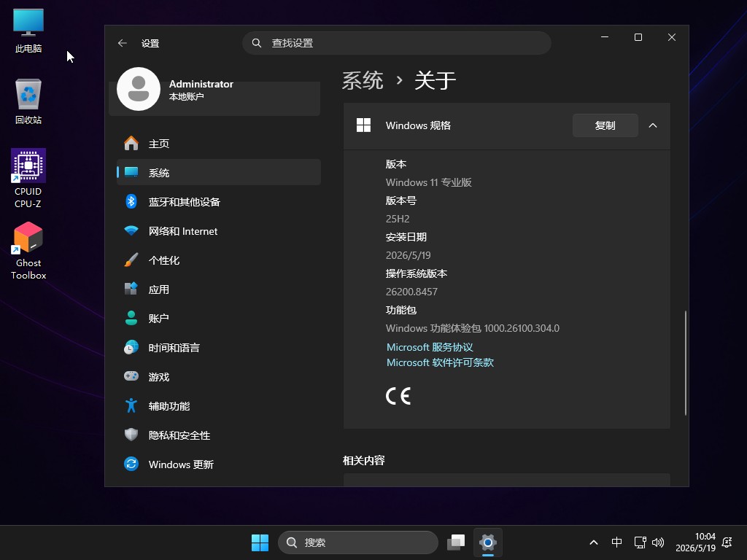Focus the 查找设置 search field
Image resolution: width=747 pixels, height=560 pixels.
pos(397,43)
